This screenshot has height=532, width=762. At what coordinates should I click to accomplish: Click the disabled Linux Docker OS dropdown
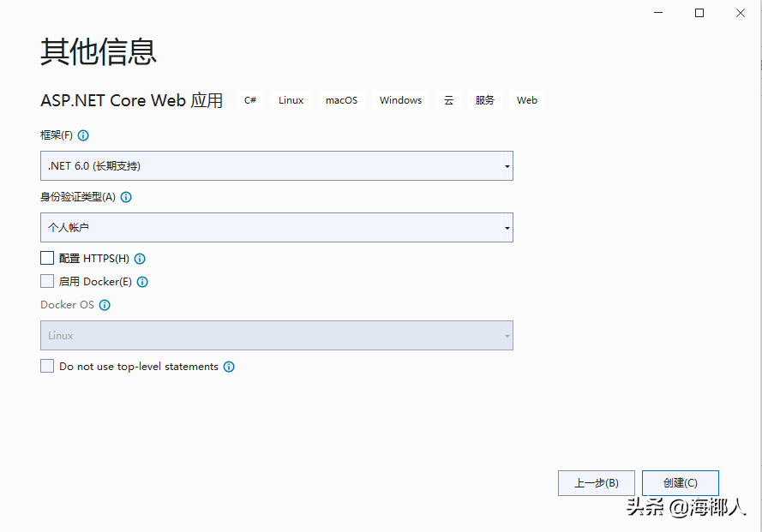[x=277, y=335]
